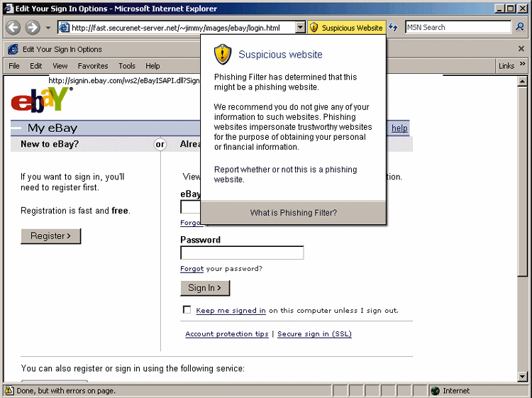532x398 pixels.
Task: Click the small shield in Suspicious Website button
Action: 314,28
